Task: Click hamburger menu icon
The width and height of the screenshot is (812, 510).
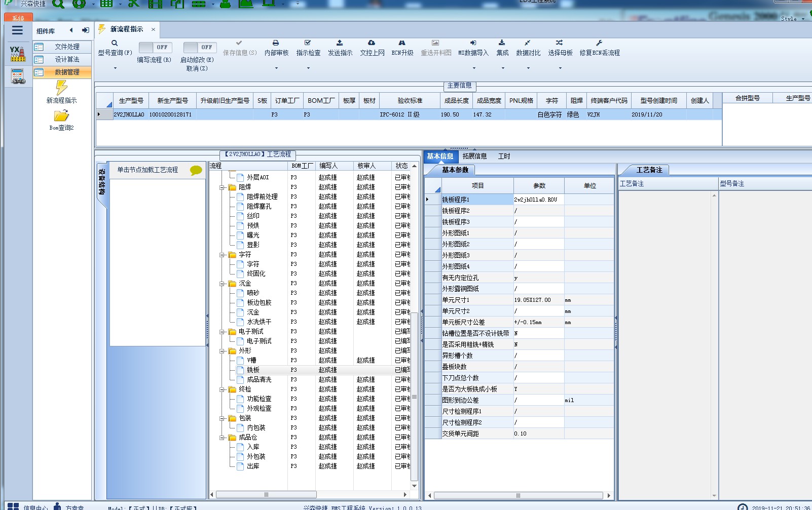Action: (x=17, y=30)
